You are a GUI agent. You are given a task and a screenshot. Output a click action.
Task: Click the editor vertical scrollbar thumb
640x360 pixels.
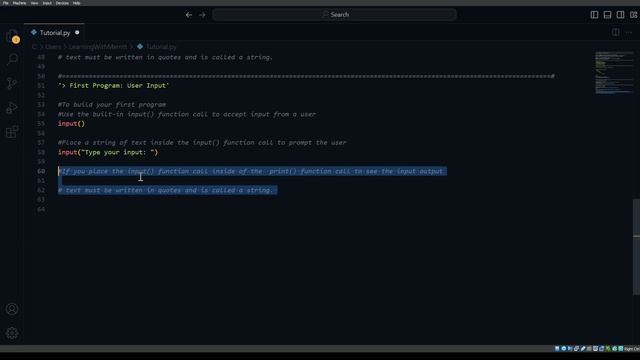point(636,246)
